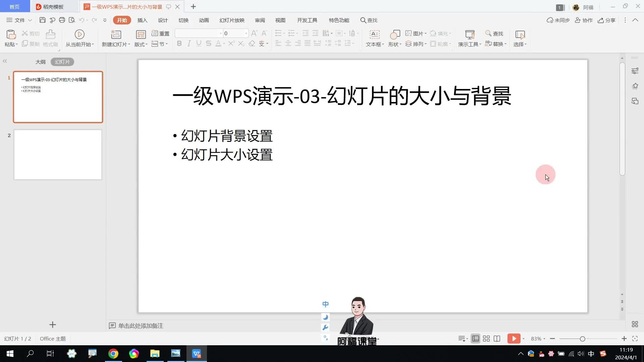The image size is (644, 362).
Task: Toggle normal view in status bar
Action: tap(475, 339)
